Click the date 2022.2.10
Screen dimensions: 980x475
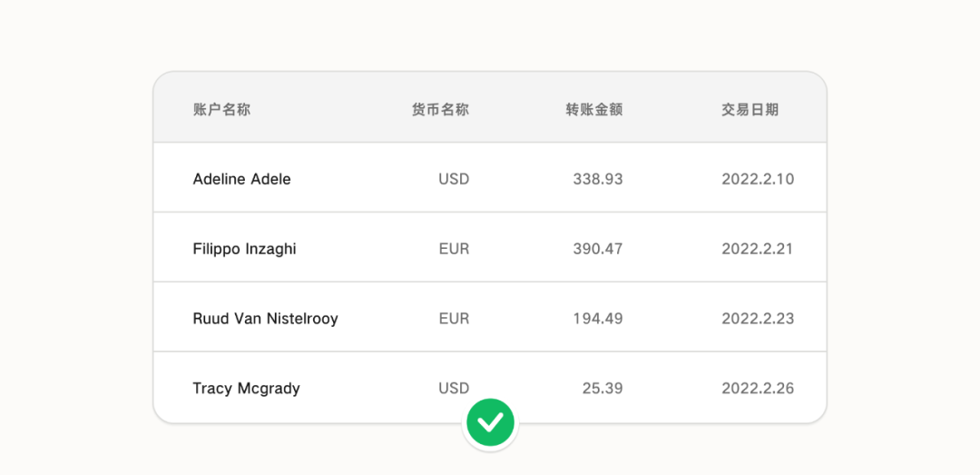pos(758,180)
